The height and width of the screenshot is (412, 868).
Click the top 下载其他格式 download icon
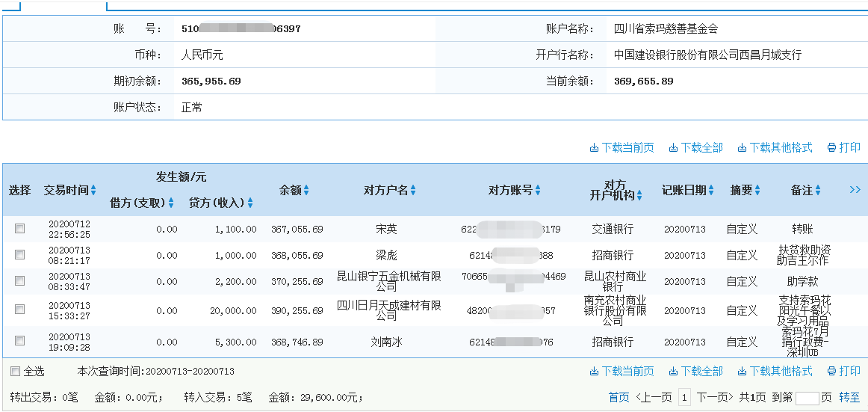pyautogui.click(x=742, y=148)
